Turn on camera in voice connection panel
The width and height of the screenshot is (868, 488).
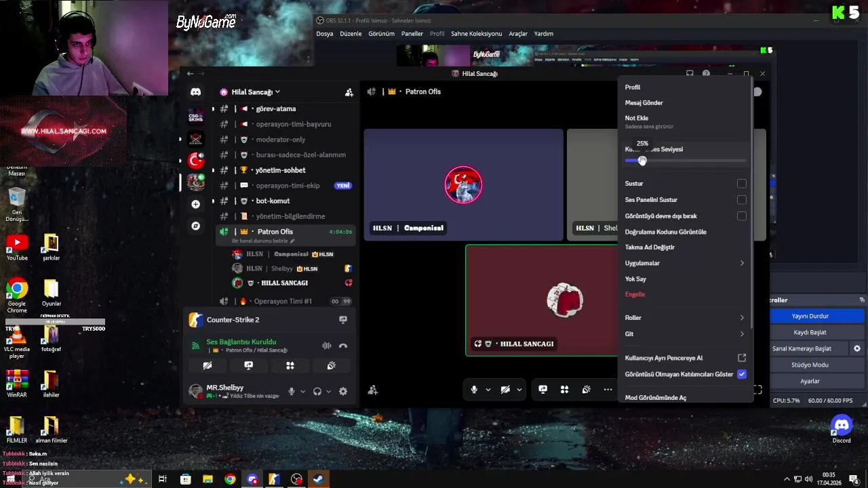(x=208, y=365)
